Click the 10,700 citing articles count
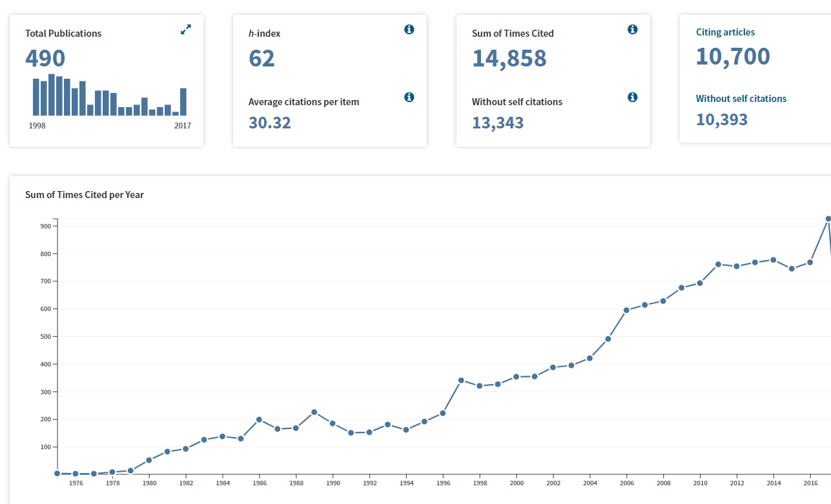This screenshot has width=831, height=504. click(x=733, y=57)
